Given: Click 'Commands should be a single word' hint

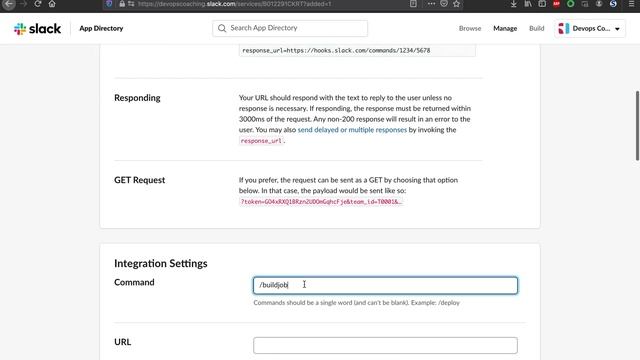Looking at the screenshot, I should (x=357, y=303).
